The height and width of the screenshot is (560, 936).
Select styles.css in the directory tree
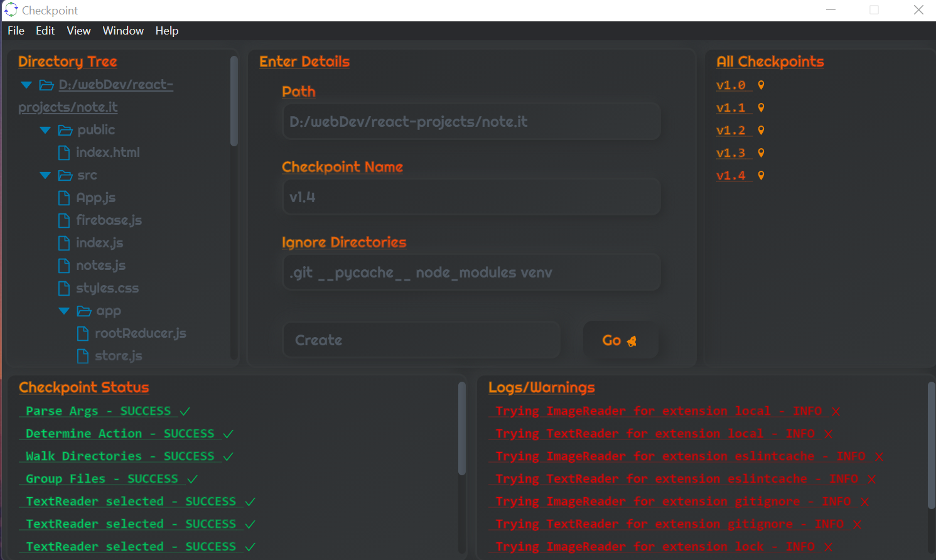point(107,288)
